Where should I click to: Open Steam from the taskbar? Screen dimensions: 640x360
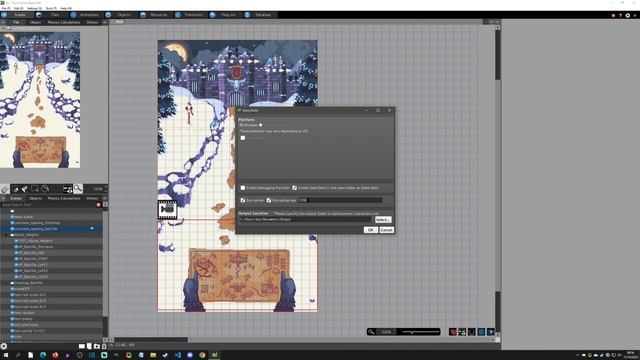click(x=165, y=355)
